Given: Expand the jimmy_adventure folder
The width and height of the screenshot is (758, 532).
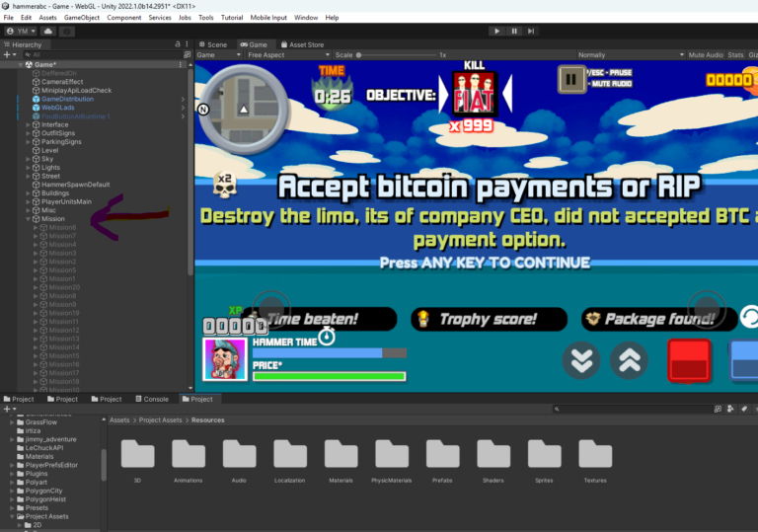Looking at the screenshot, I should (x=12, y=439).
